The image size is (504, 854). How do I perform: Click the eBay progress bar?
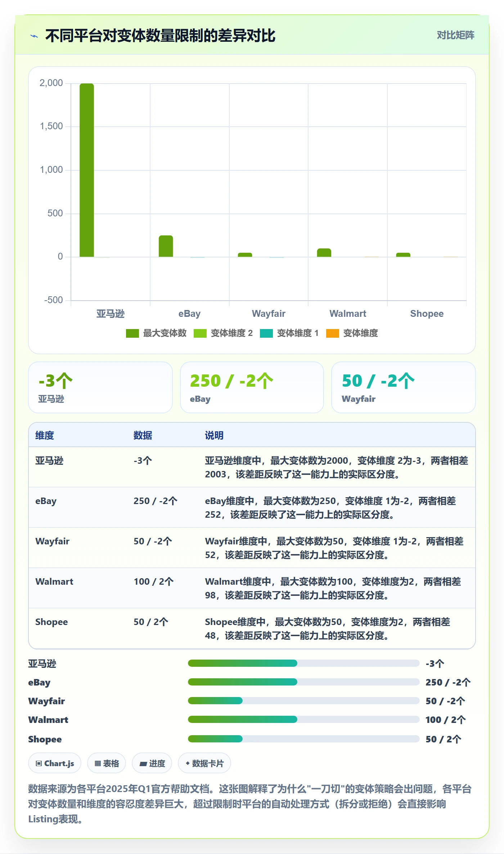coord(303,682)
